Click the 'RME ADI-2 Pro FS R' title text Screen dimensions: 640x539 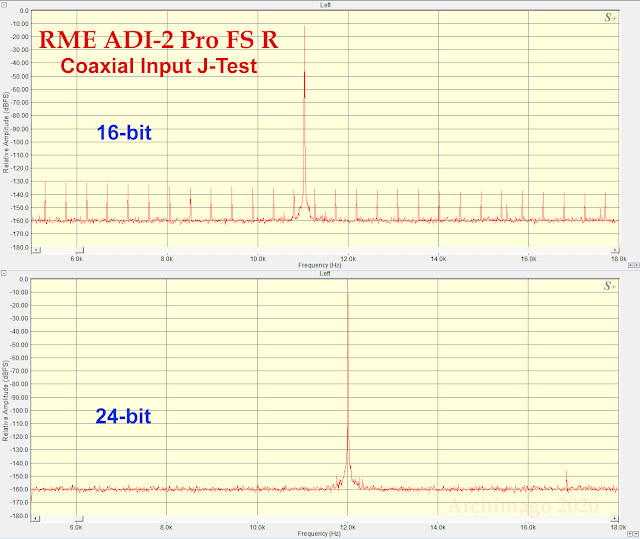pos(158,40)
